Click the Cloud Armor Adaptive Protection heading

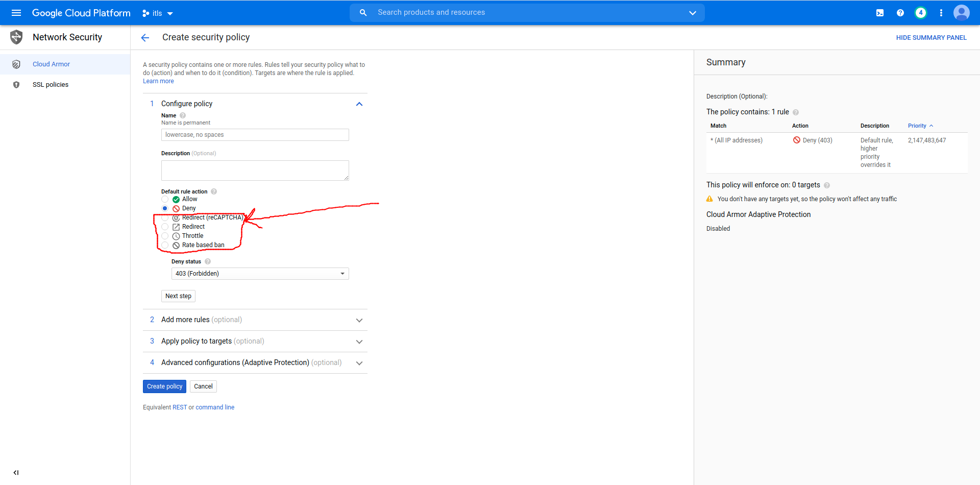pos(758,214)
